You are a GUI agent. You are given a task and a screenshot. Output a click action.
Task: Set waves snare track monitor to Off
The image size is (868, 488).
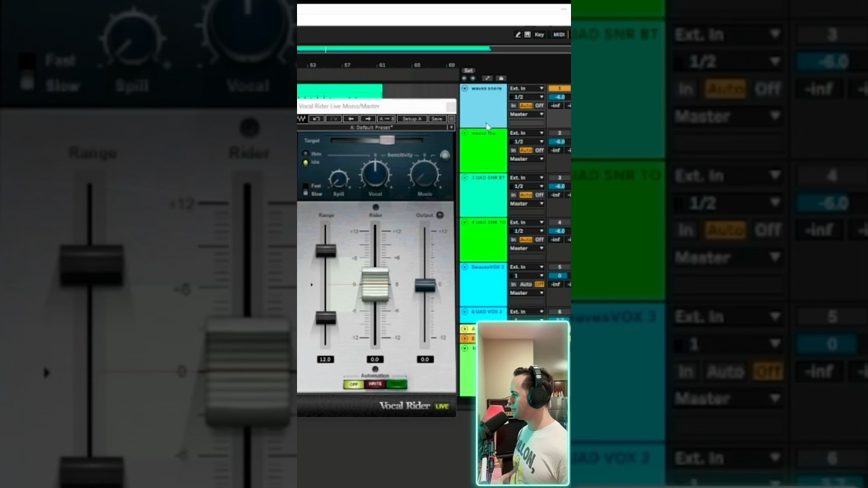(539, 106)
